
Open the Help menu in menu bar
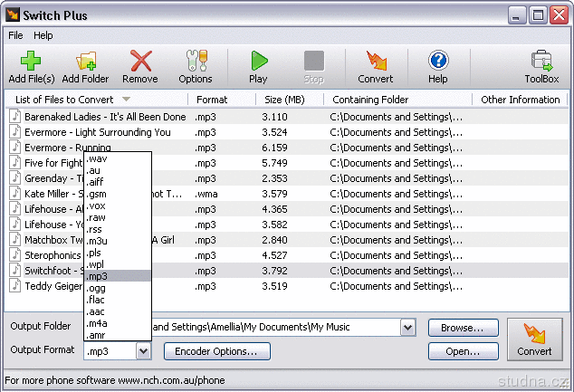[43, 35]
